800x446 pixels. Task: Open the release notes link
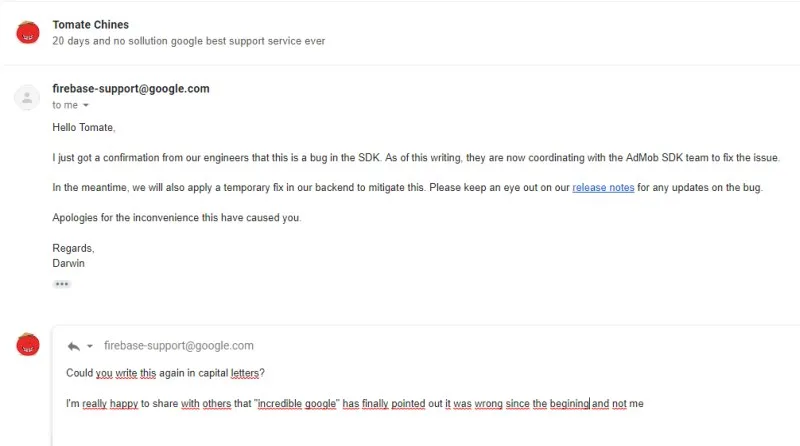tap(603, 188)
